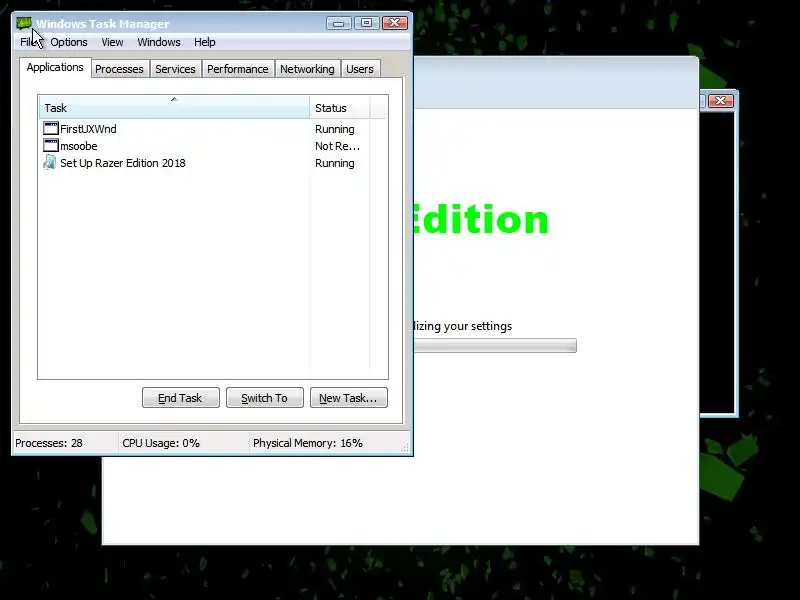
Task: Click the setup progress bar in Razer Edition window
Action: coord(495,345)
